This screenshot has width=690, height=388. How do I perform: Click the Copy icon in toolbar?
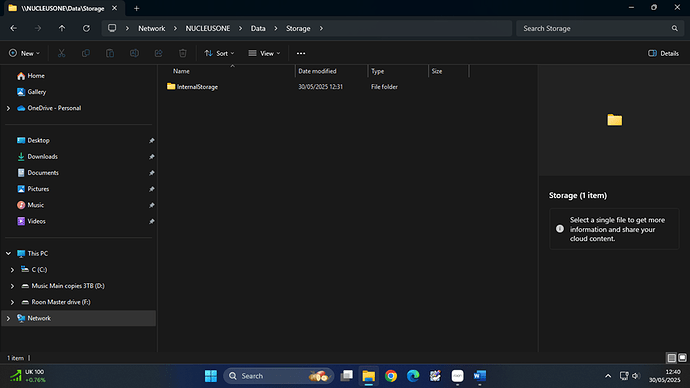86,53
